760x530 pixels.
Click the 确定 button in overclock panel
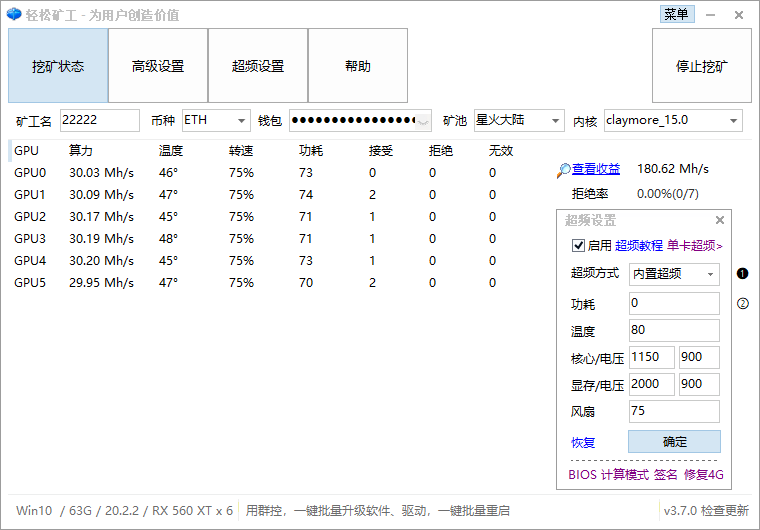pos(674,442)
